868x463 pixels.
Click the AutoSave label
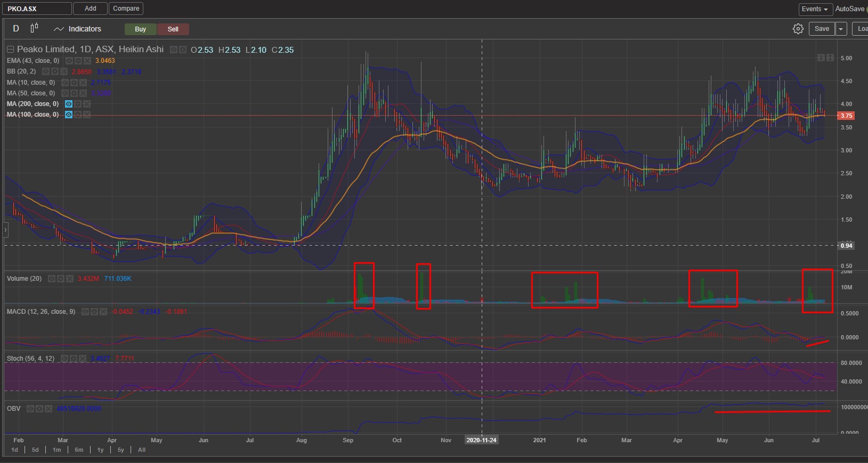click(x=850, y=9)
